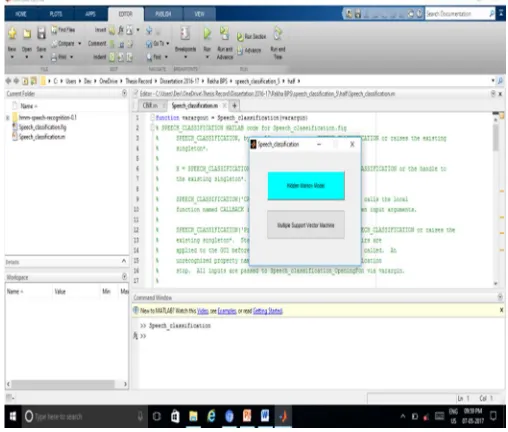Open File Explorer from the taskbar
Screen dimensions: 508x432
pyautogui.click(x=193, y=416)
